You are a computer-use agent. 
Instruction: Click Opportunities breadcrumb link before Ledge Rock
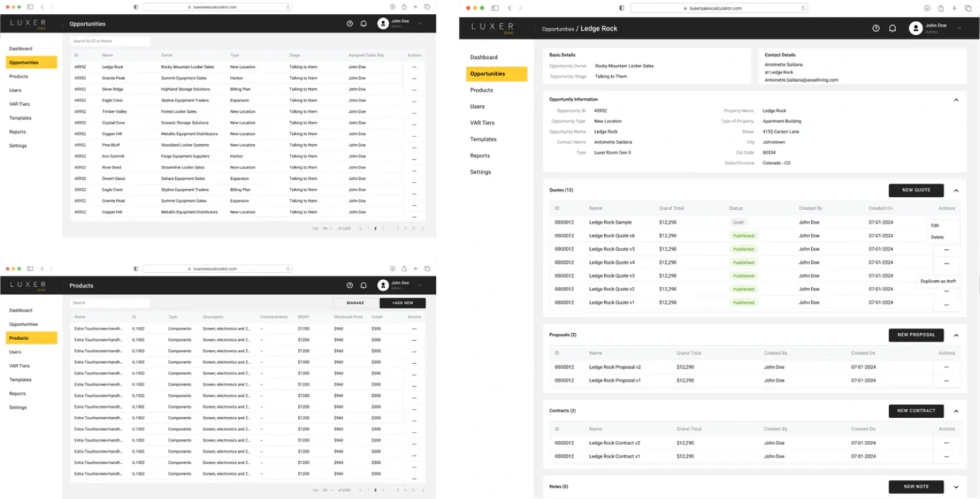point(558,29)
